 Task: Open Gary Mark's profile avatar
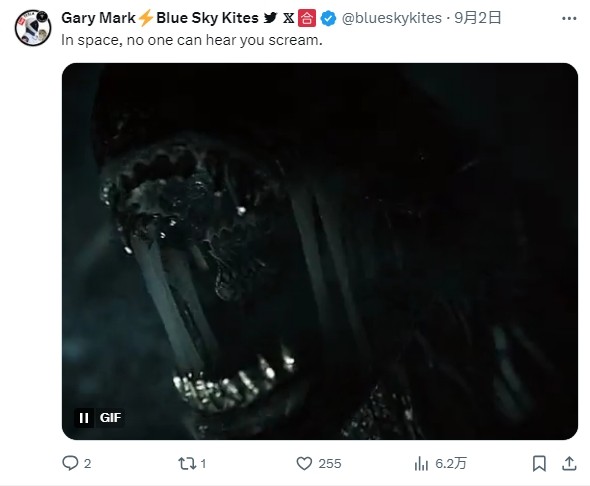(33, 27)
